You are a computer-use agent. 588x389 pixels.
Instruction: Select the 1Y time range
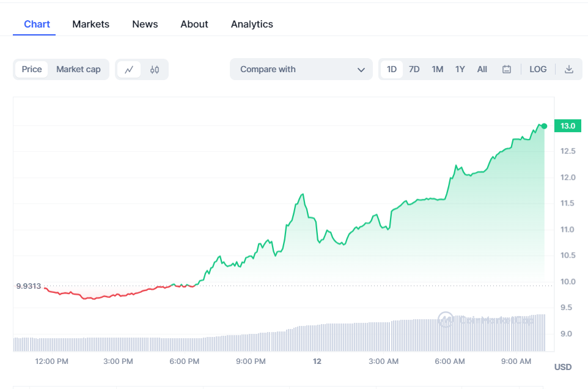coord(460,70)
